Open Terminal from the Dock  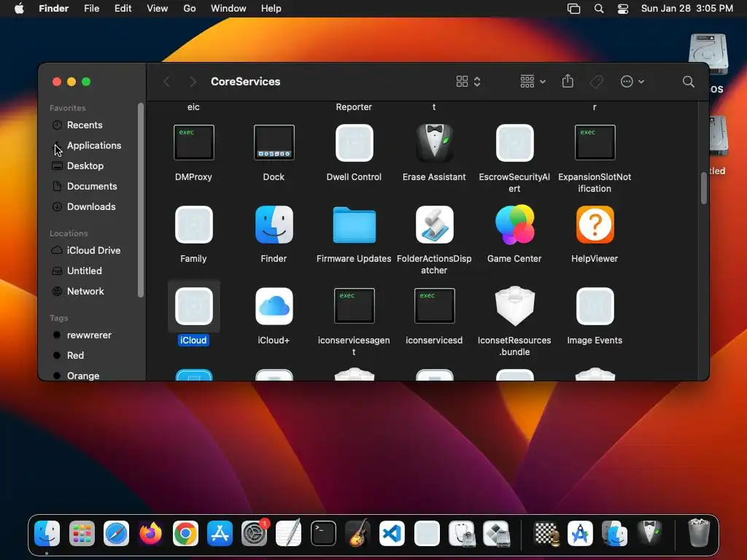tap(323, 533)
